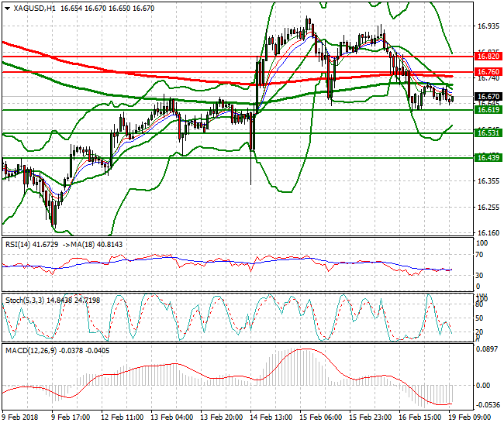Click the Stochastic 50 level on scale

coord(479,318)
